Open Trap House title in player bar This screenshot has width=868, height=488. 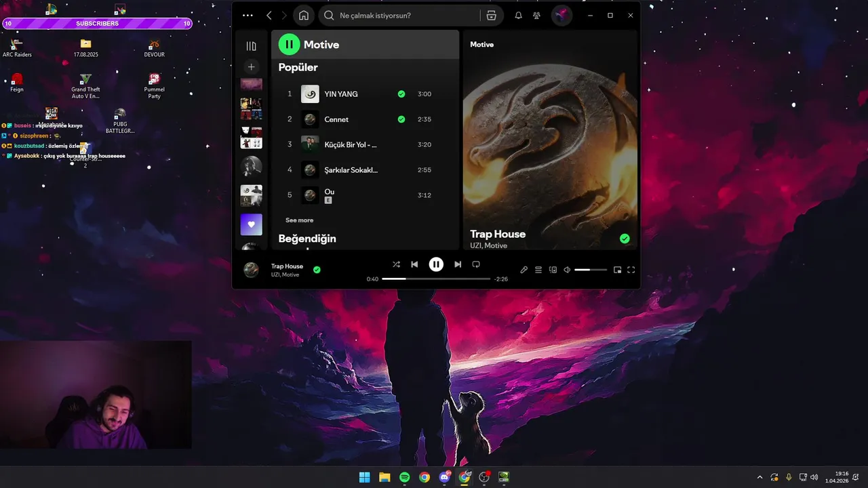tap(287, 266)
